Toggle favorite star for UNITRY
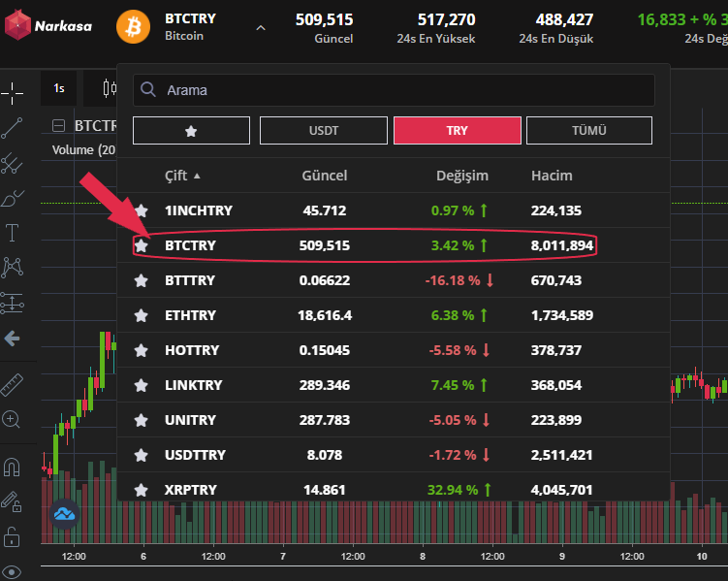 click(142, 420)
